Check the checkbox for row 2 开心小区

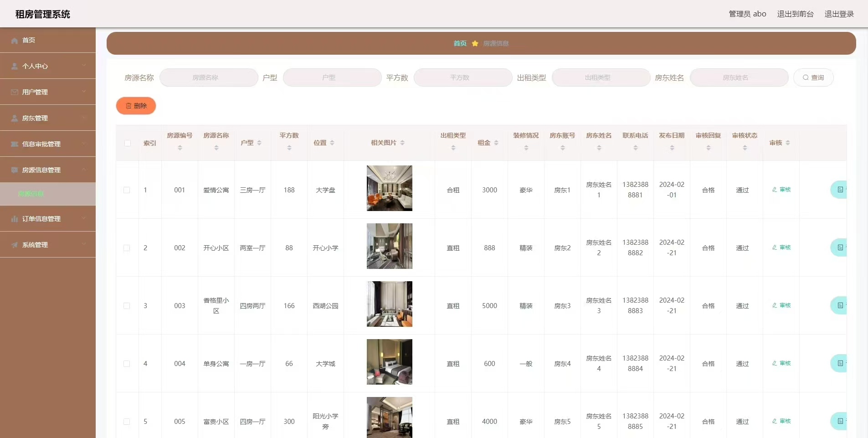click(127, 248)
